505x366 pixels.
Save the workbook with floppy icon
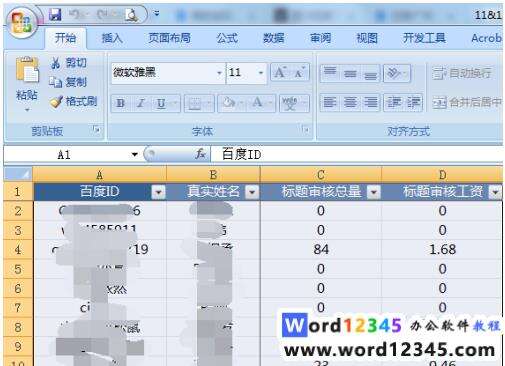tap(55, 15)
